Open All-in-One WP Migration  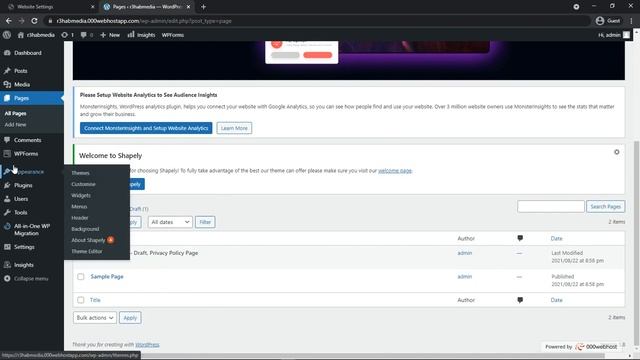(32, 229)
